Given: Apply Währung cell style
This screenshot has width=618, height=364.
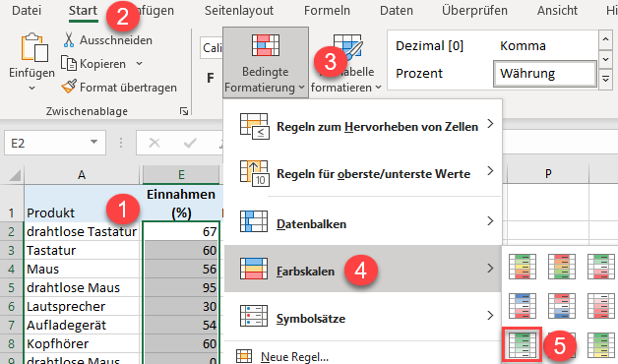Looking at the screenshot, I should 545,73.
